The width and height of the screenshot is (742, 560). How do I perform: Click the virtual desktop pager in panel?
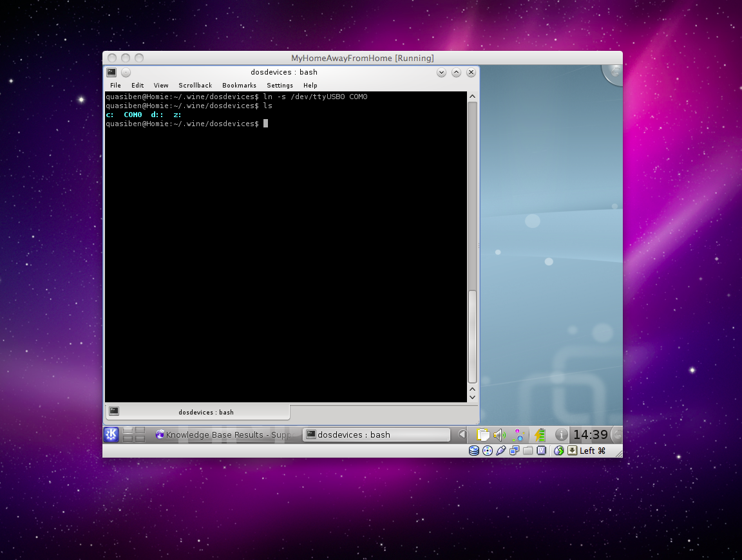[134, 434]
